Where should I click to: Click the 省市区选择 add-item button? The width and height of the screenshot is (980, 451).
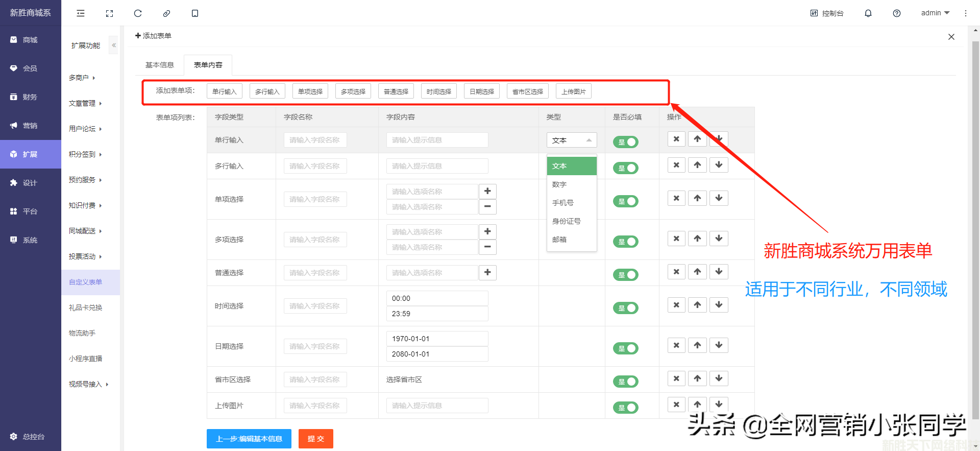pyautogui.click(x=528, y=91)
